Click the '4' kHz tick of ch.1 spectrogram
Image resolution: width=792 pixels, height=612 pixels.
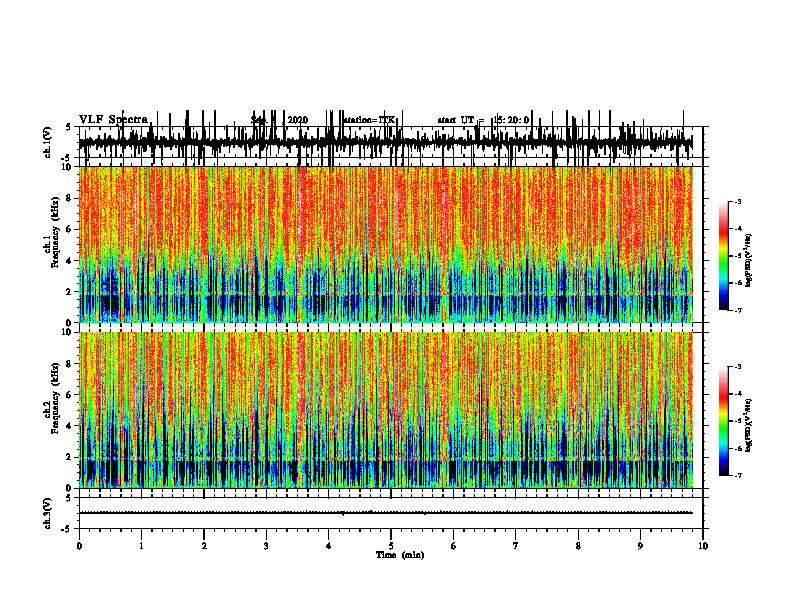pyautogui.click(x=70, y=261)
